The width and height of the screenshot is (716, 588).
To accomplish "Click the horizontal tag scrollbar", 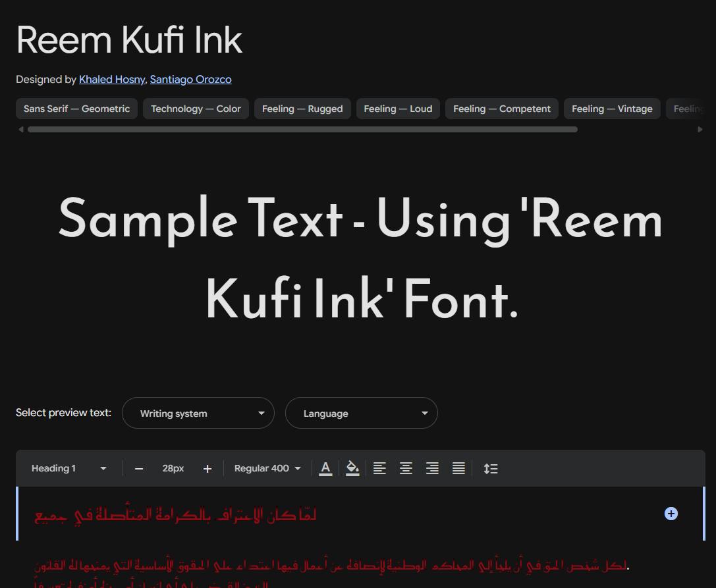I will 302,130.
